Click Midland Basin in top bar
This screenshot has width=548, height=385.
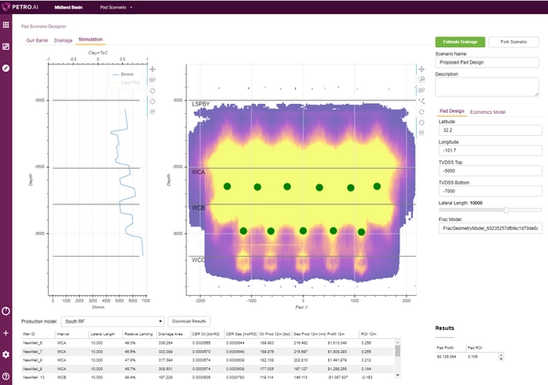[68, 7]
